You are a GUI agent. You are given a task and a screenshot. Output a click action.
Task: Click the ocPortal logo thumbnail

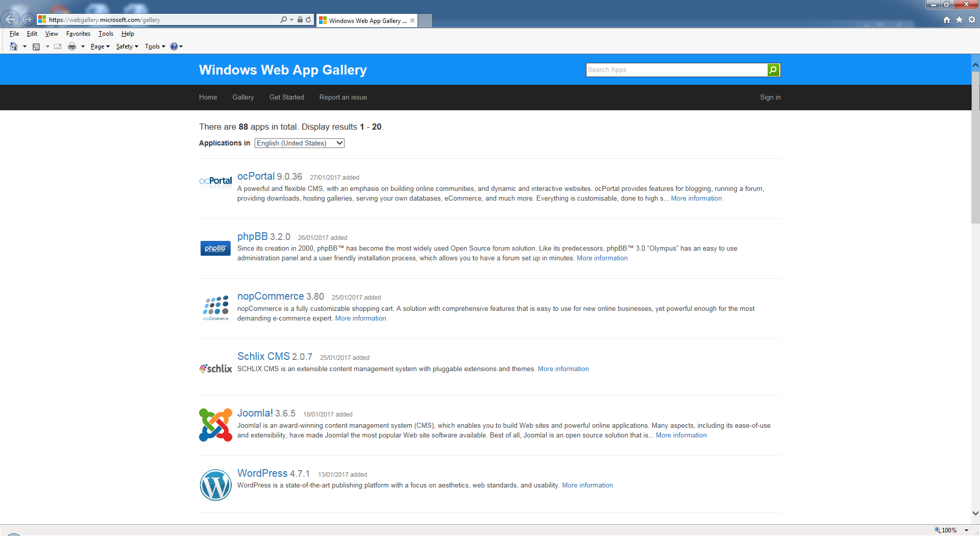coord(215,181)
